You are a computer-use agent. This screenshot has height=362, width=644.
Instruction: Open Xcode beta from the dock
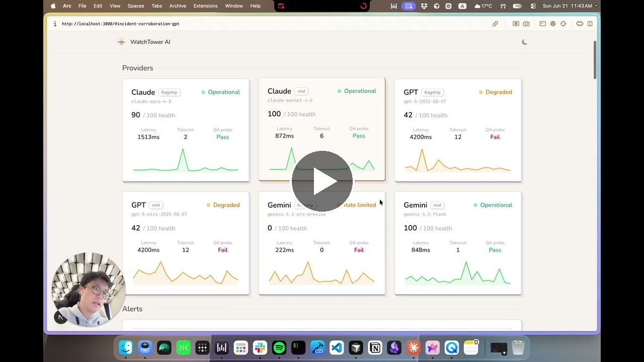[317, 347]
